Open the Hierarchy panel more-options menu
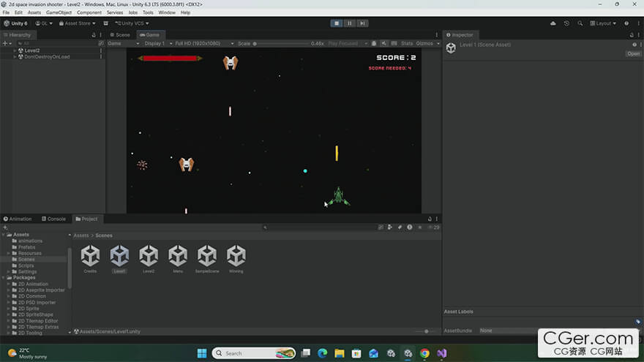 coord(101,35)
